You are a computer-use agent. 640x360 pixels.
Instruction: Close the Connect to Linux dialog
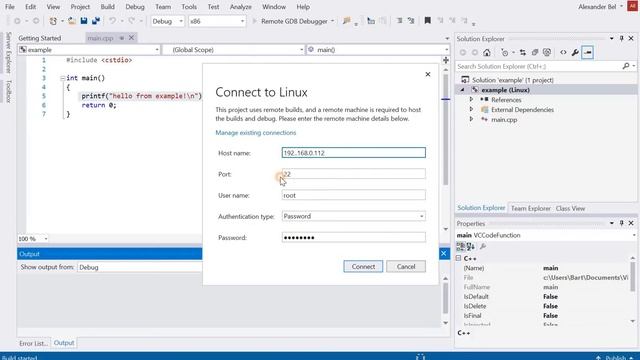(428, 74)
